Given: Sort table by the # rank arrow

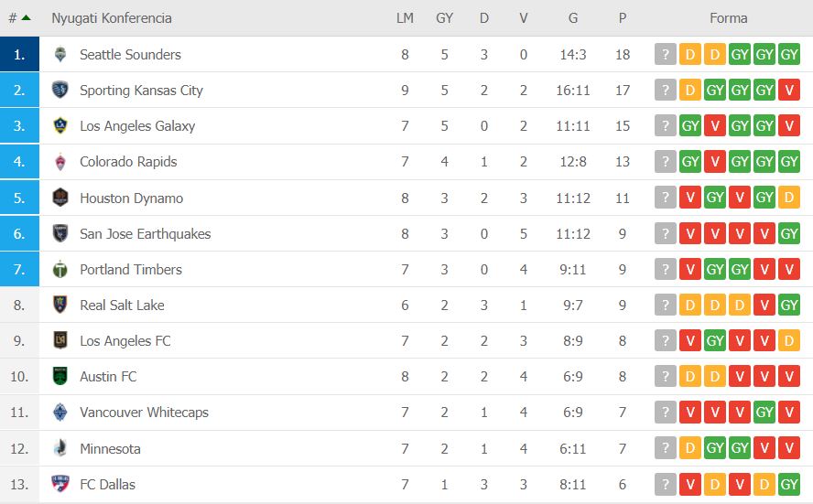Looking at the screenshot, I should point(20,17).
